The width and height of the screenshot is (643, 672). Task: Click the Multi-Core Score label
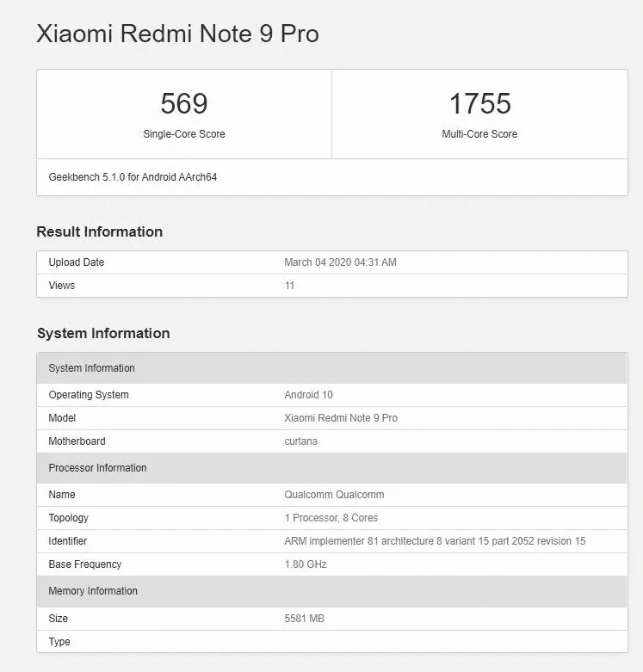[x=479, y=134]
